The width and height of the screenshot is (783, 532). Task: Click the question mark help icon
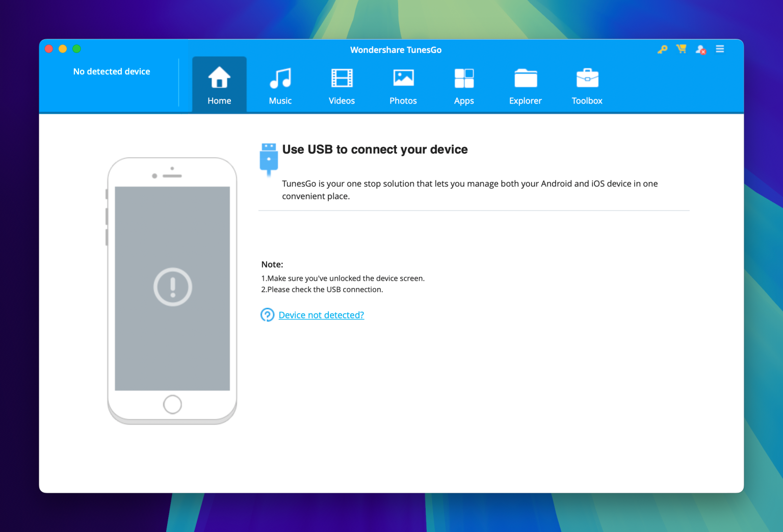268,315
